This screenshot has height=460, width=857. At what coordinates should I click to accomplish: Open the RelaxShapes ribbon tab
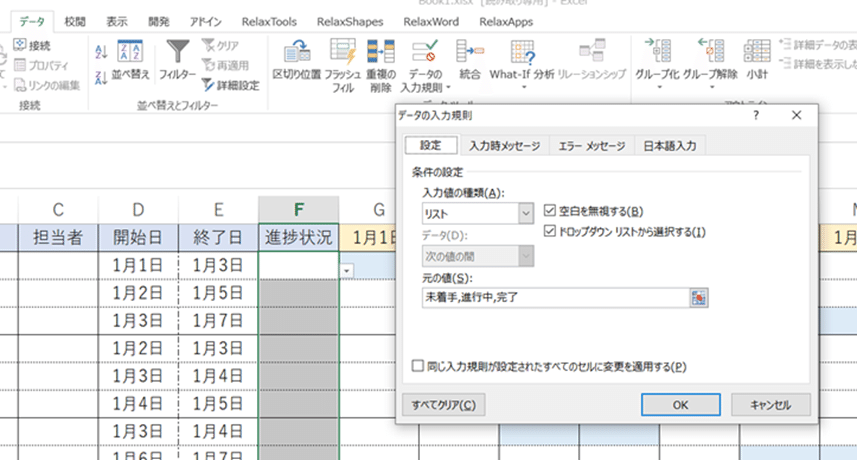pos(350,22)
